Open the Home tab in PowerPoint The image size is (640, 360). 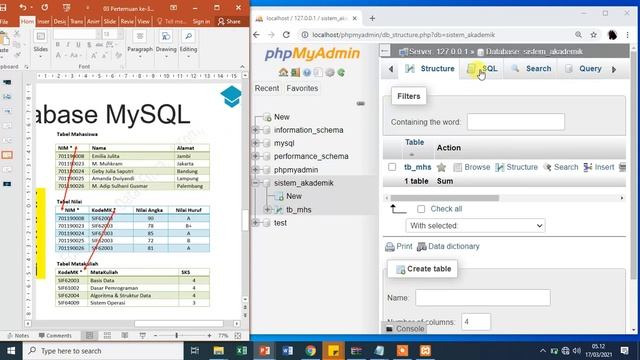click(x=27, y=21)
